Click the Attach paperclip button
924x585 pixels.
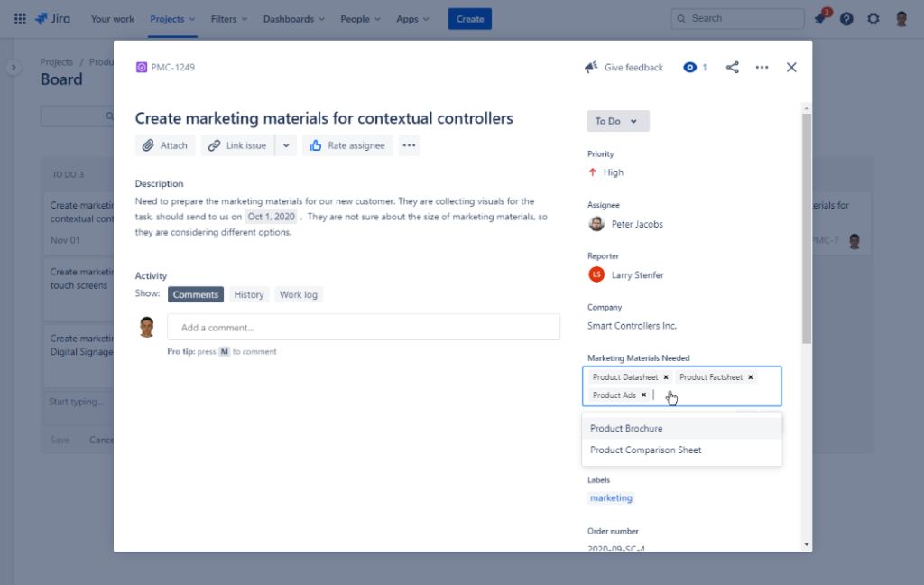165,145
